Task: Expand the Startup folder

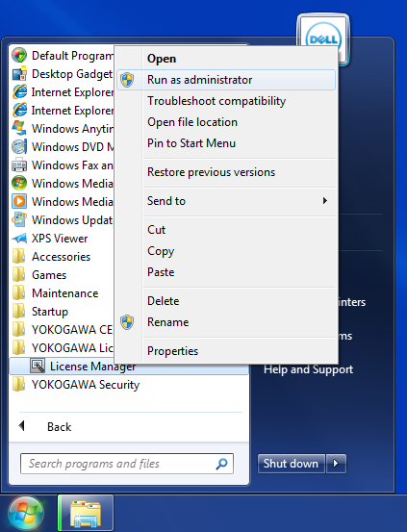Action: pos(50,312)
